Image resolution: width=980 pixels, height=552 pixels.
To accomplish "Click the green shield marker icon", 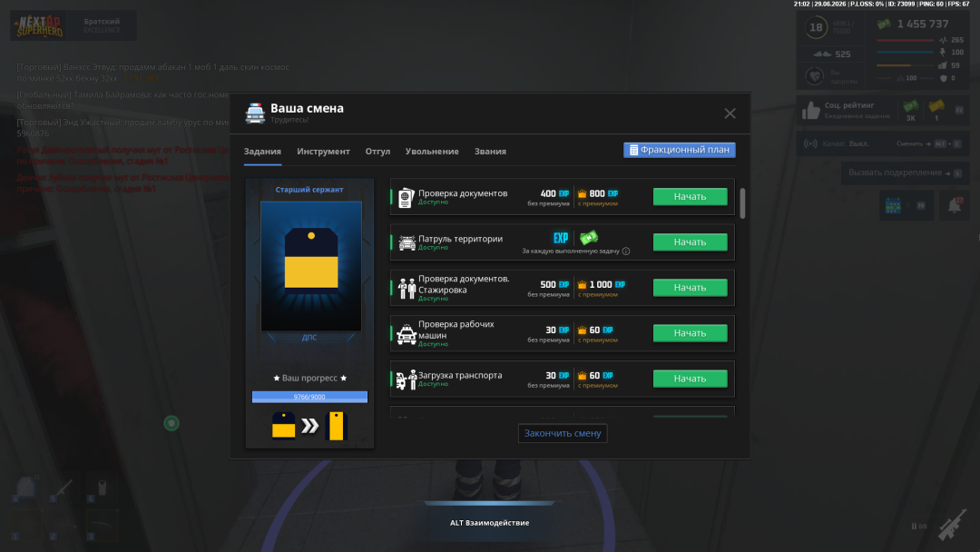I will coord(171,423).
